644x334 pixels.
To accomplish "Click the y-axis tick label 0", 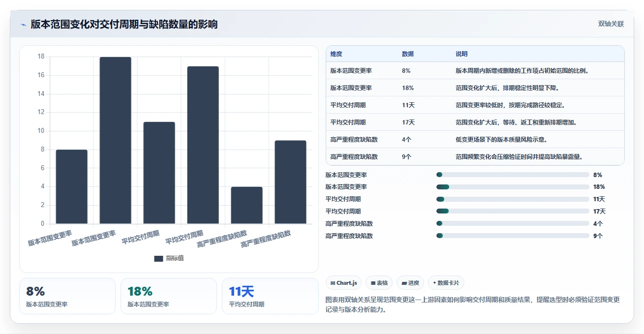I will point(42,224).
